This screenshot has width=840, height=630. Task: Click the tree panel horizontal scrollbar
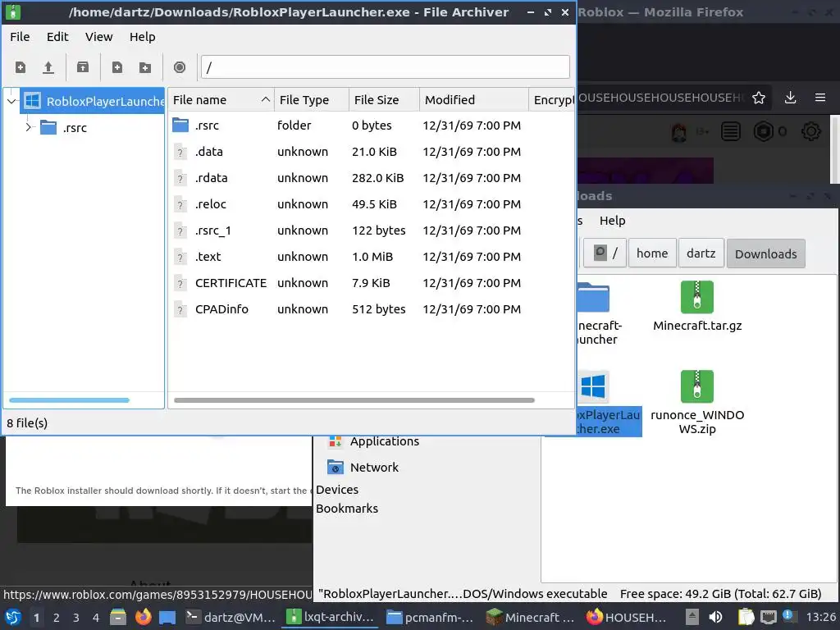69,400
